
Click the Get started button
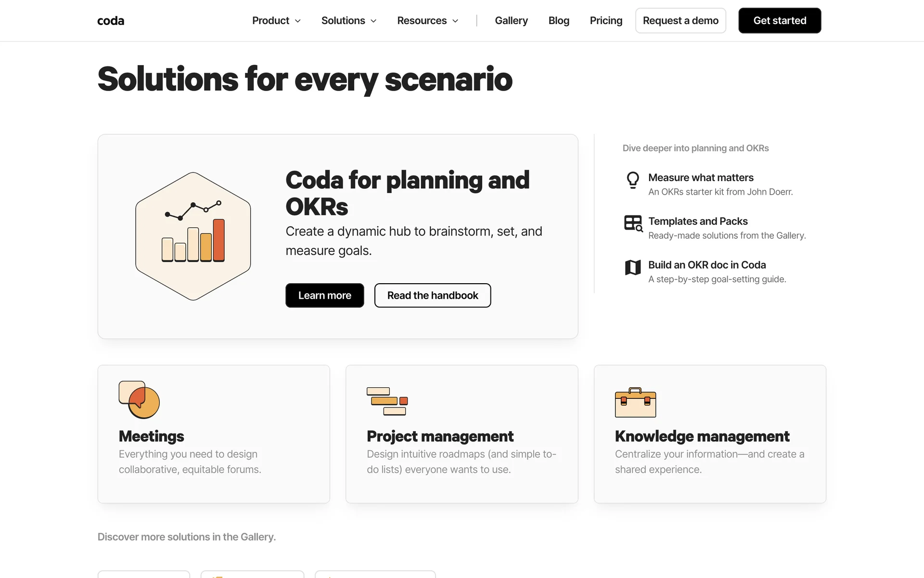[780, 21]
